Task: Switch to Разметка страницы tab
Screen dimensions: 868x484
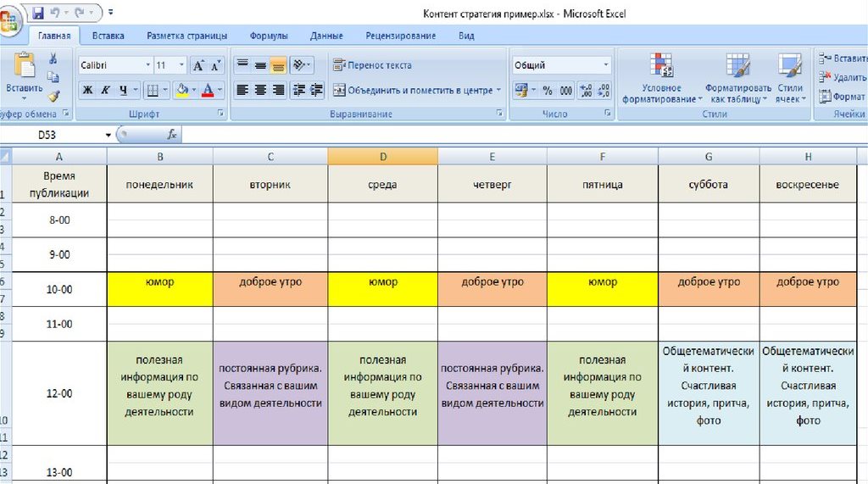Action: [187, 36]
